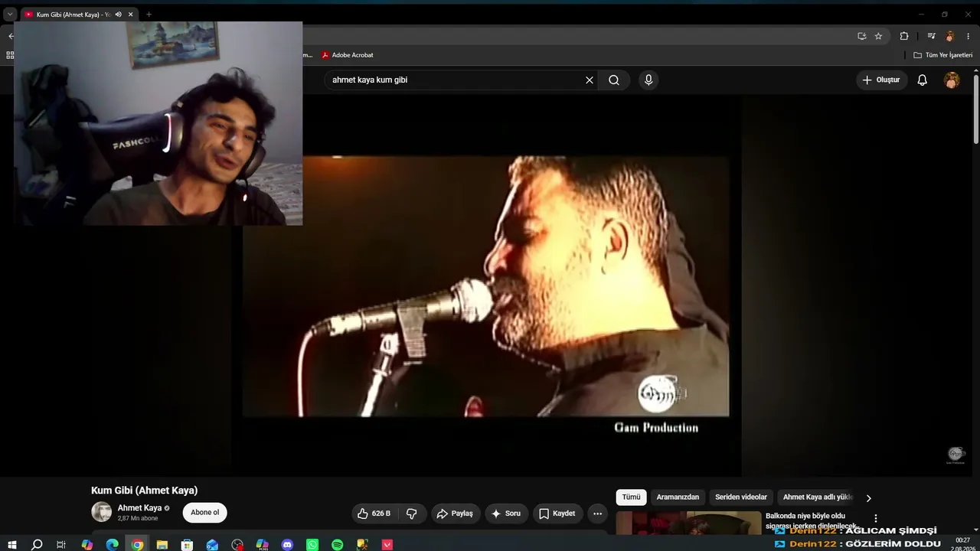
Task: Launch Microsoft Edge from the taskbar
Action: pyautogui.click(x=112, y=545)
